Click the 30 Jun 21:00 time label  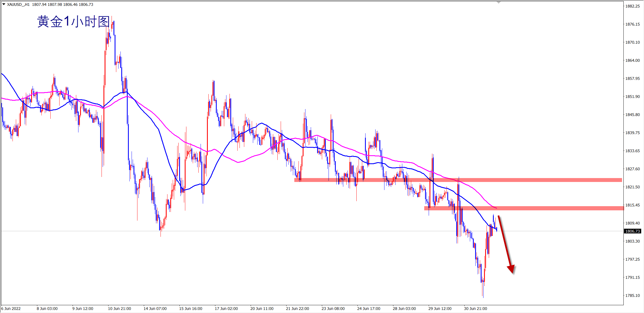(x=475, y=309)
